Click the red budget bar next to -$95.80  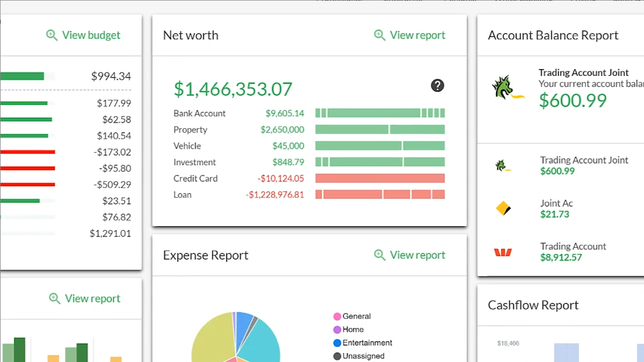(x=27, y=168)
